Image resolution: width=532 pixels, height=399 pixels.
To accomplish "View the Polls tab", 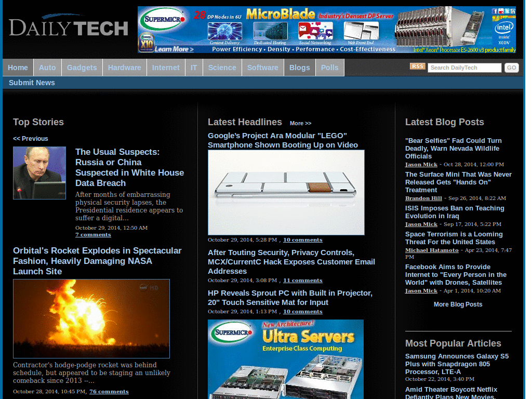I will pyautogui.click(x=330, y=68).
